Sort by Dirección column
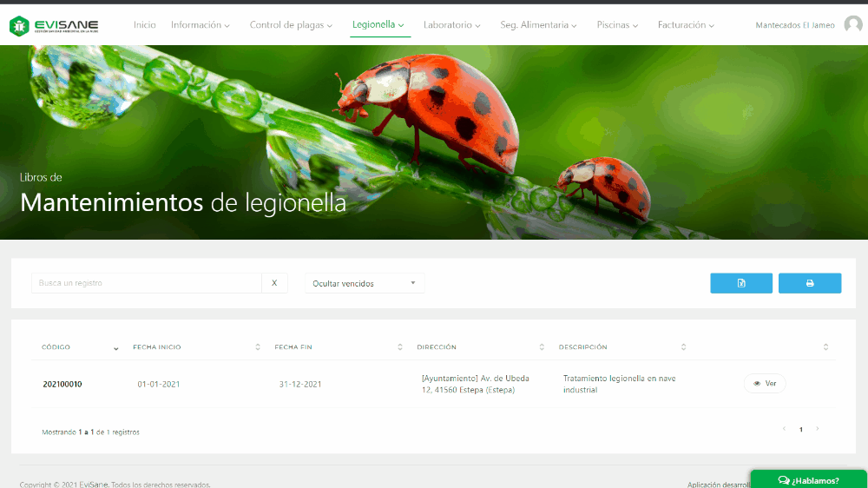Viewport: 868px width, 488px height. (542, 347)
